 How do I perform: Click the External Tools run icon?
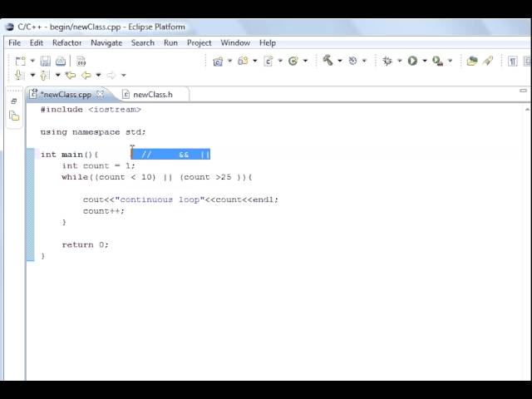point(438,61)
